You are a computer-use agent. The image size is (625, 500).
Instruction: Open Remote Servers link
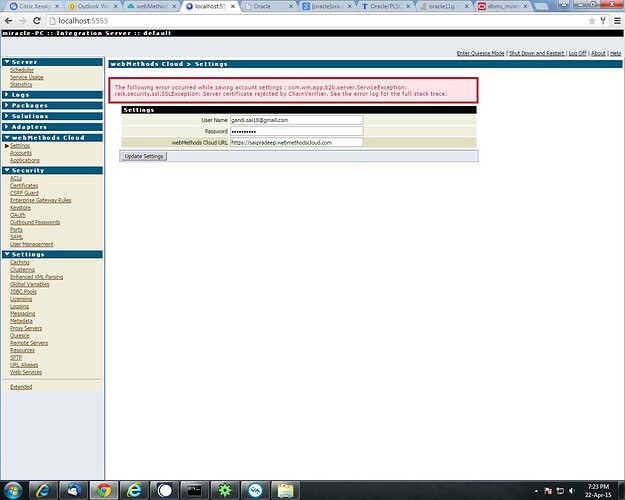[x=29, y=343]
